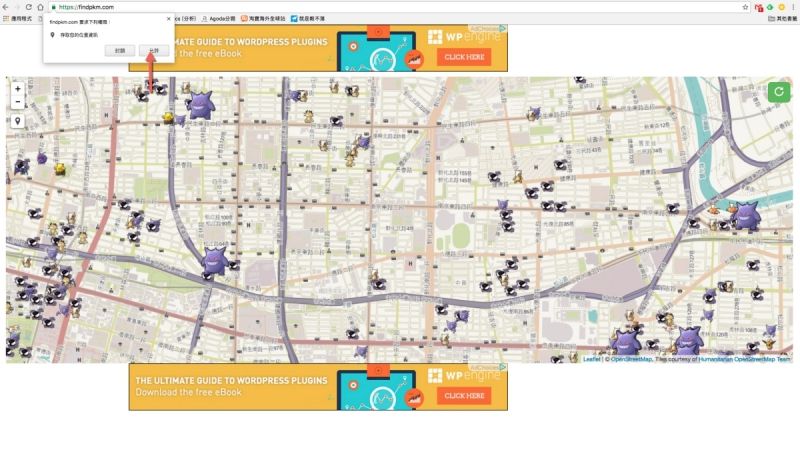The image size is (800, 450).
Task: Open the Chrome three-dot menu
Action: point(793,7)
